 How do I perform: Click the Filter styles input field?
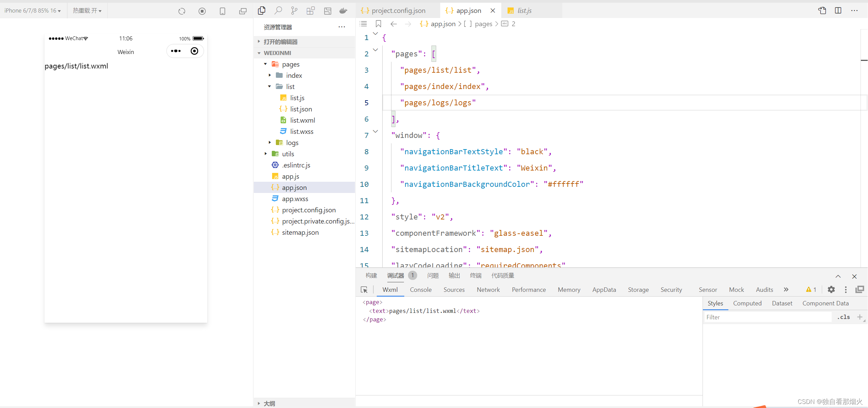click(x=768, y=317)
